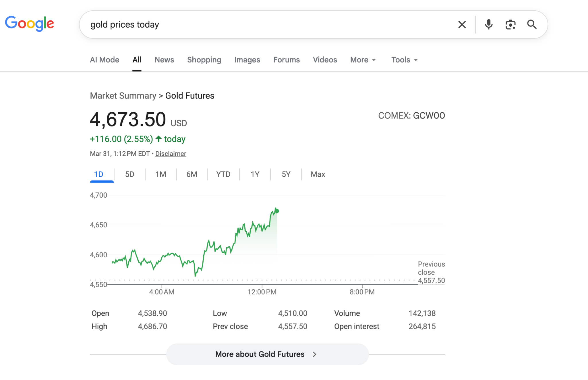The image size is (588, 380).
Task: Switch to the News tab
Action: 164,60
